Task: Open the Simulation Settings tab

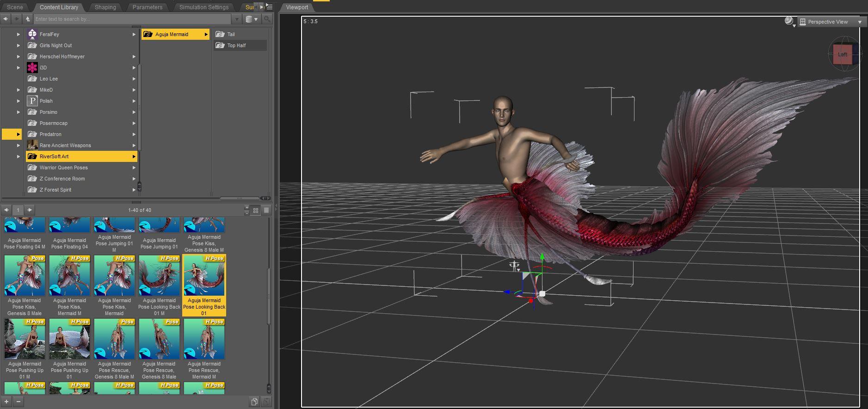Action: (x=203, y=7)
